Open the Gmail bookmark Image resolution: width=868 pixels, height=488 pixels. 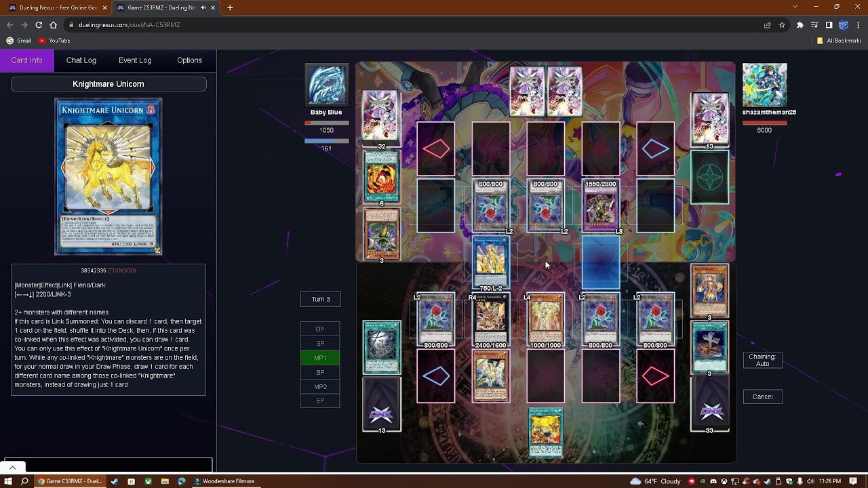19,41
